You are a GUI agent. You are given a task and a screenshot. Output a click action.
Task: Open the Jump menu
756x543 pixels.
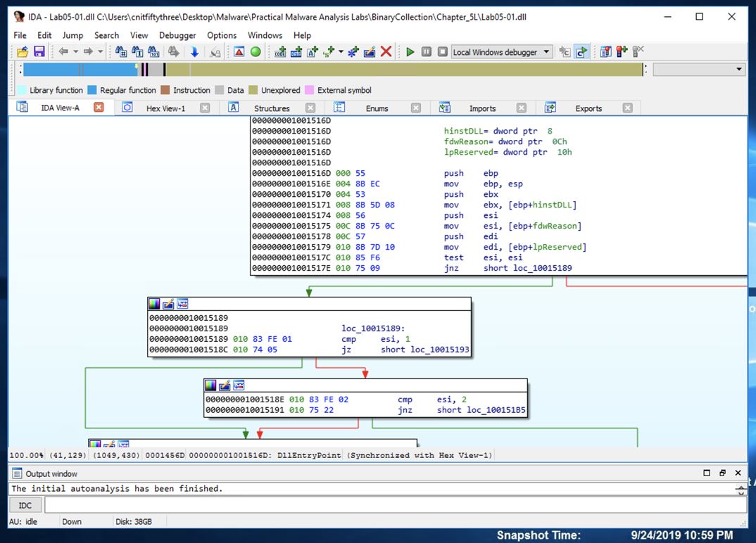click(x=73, y=35)
